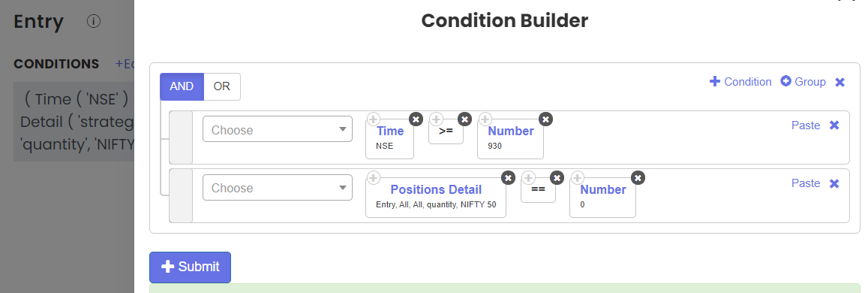The height and width of the screenshot is (293, 868).
Task: Switch group logic to OR
Action: point(222,86)
